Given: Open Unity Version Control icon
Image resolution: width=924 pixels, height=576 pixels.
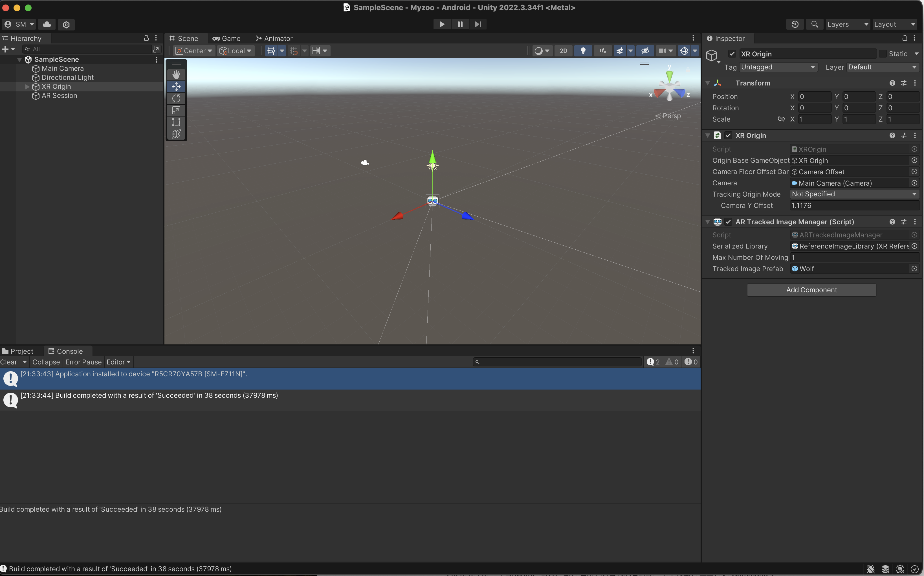Looking at the screenshot, I should (x=66, y=24).
